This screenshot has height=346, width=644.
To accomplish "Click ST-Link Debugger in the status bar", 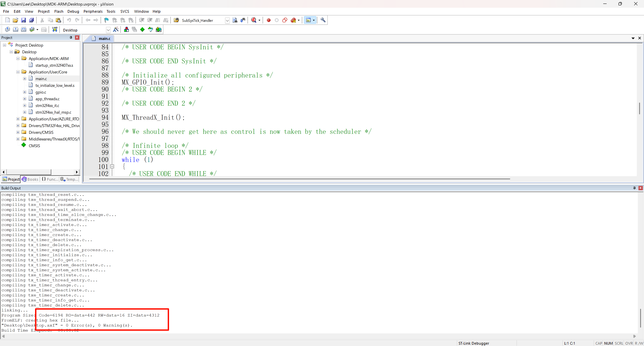I will point(474,343).
